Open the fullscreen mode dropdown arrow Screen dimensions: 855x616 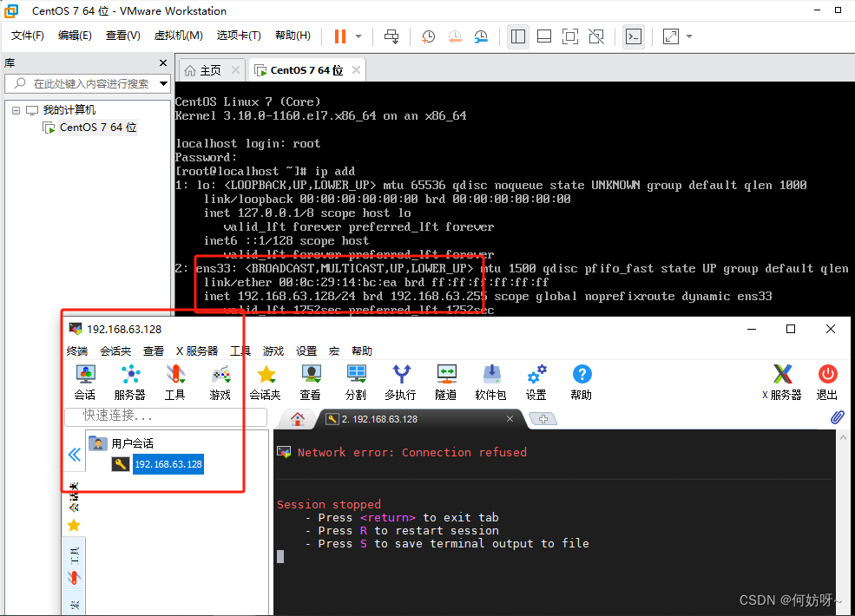click(x=688, y=36)
